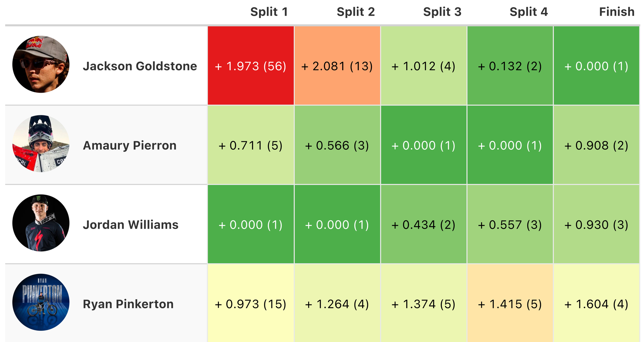Sort by Split 1 column header
This screenshot has width=644, height=342.
[x=269, y=12]
